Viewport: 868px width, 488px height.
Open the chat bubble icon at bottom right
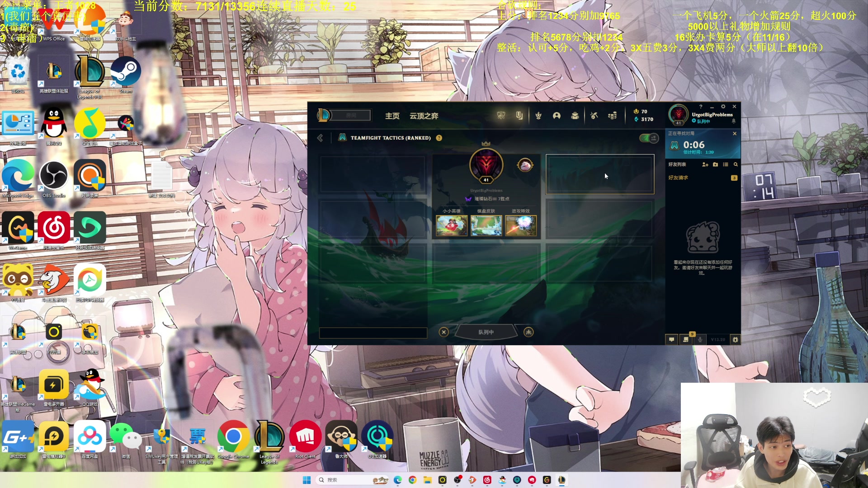point(672,339)
